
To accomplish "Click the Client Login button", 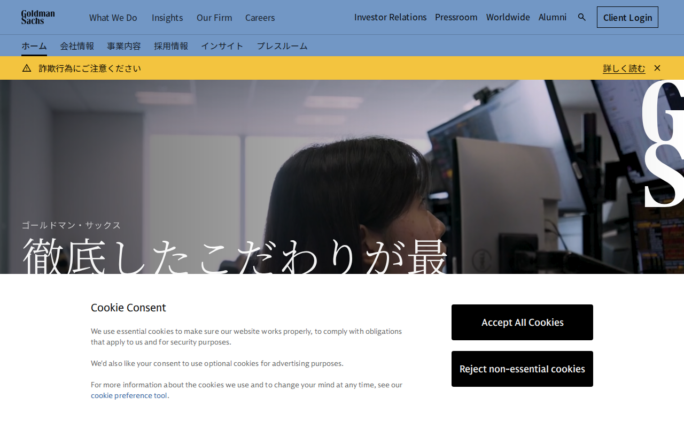I will point(627,17).
